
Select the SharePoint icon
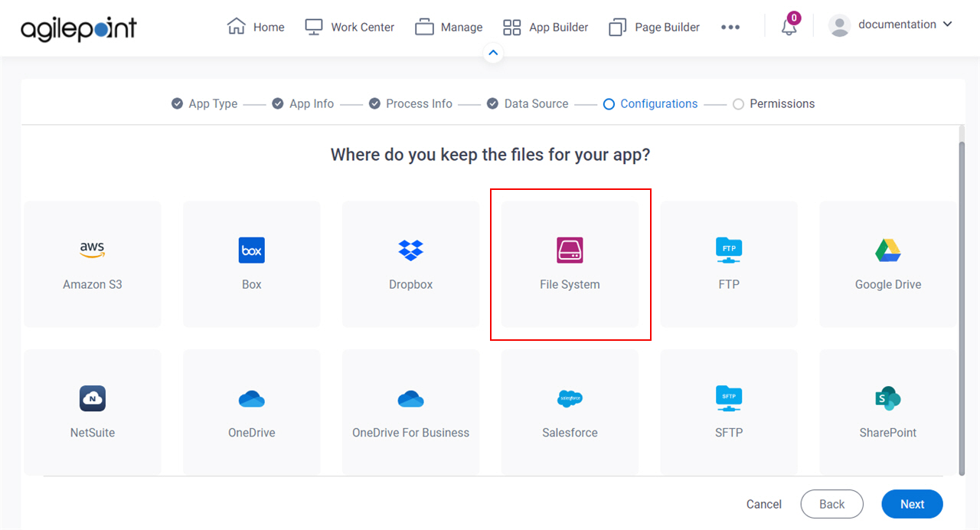click(888, 398)
